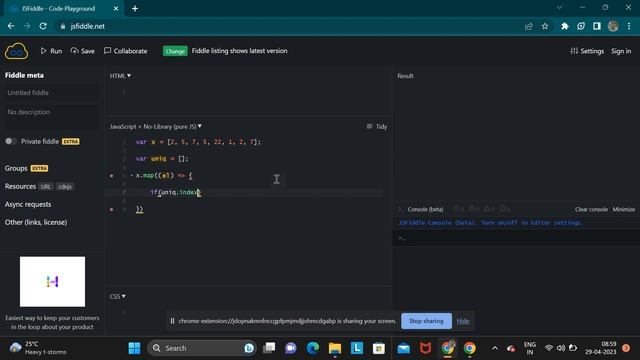This screenshot has width=640, height=360.
Task: Click the JSFiddle cloud logo
Action: click(x=16, y=51)
